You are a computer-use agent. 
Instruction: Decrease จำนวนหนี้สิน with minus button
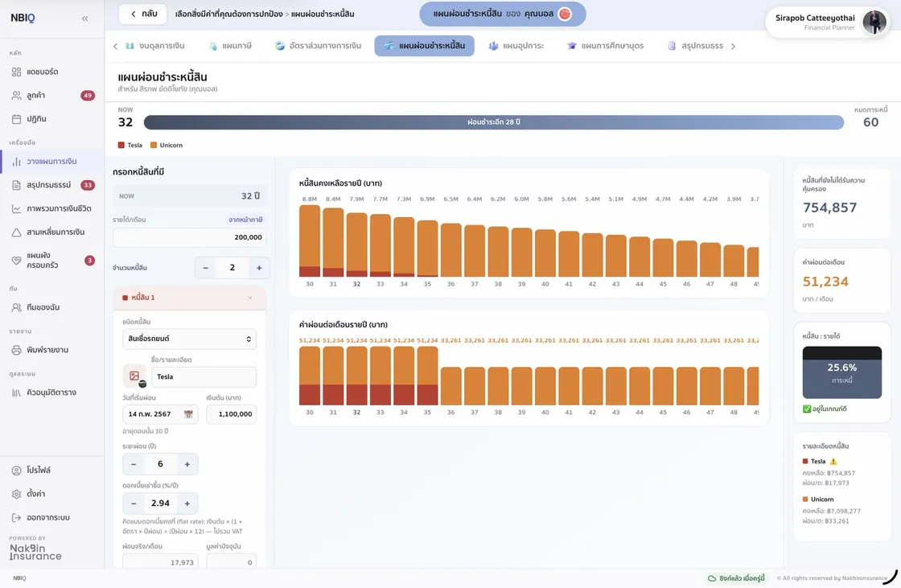coord(206,268)
